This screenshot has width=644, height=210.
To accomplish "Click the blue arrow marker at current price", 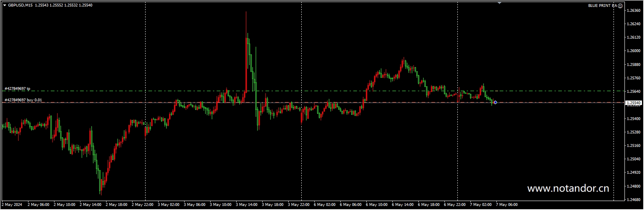I will tap(495, 102).
